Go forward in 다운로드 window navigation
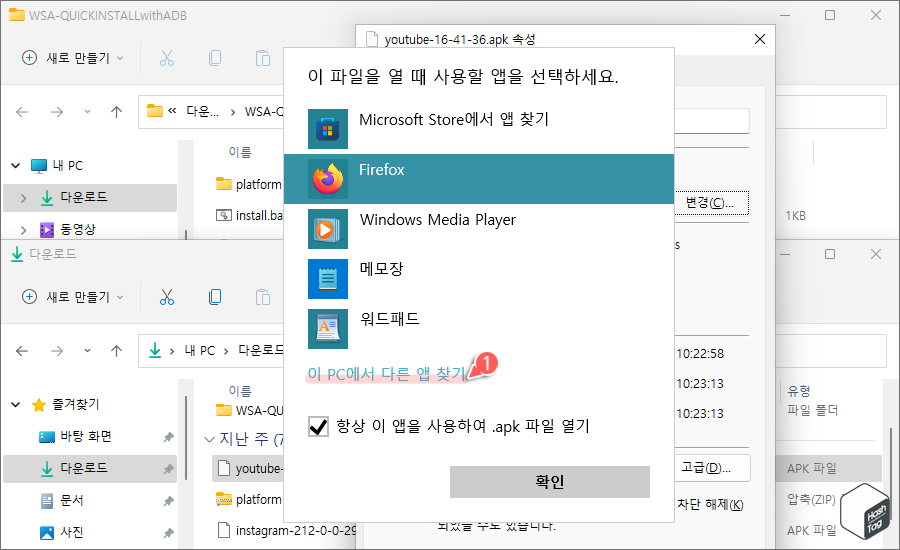Viewport: 900px width, 550px height. [57, 351]
